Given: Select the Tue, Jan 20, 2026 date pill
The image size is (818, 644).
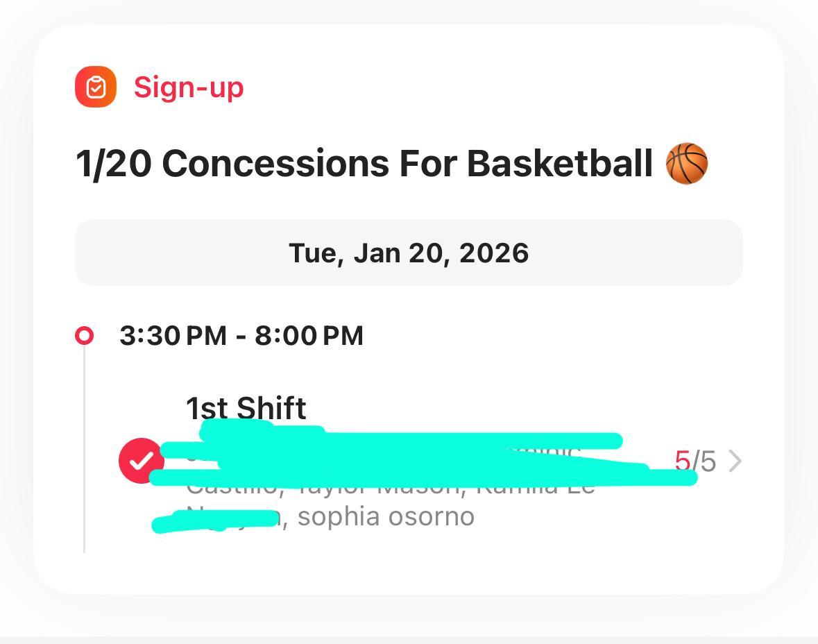Looking at the screenshot, I should click(x=409, y=253).
